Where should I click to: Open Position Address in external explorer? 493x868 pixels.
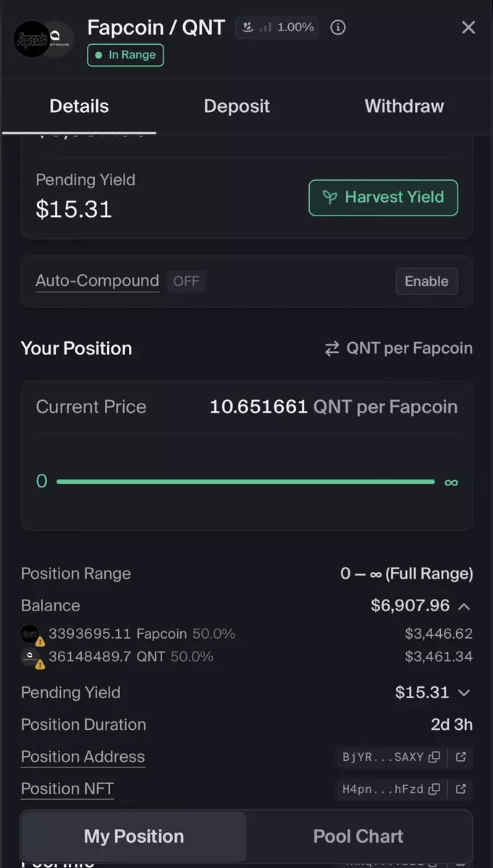(460, 757)
